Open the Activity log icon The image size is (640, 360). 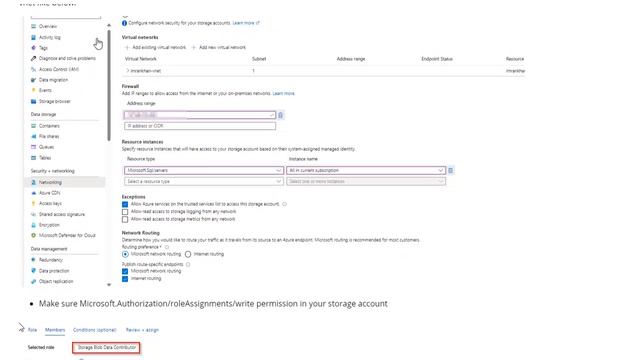(33, 37)
